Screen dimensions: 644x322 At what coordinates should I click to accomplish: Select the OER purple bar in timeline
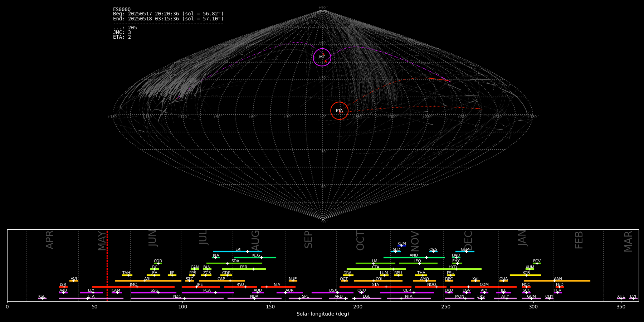coord(407,293)
